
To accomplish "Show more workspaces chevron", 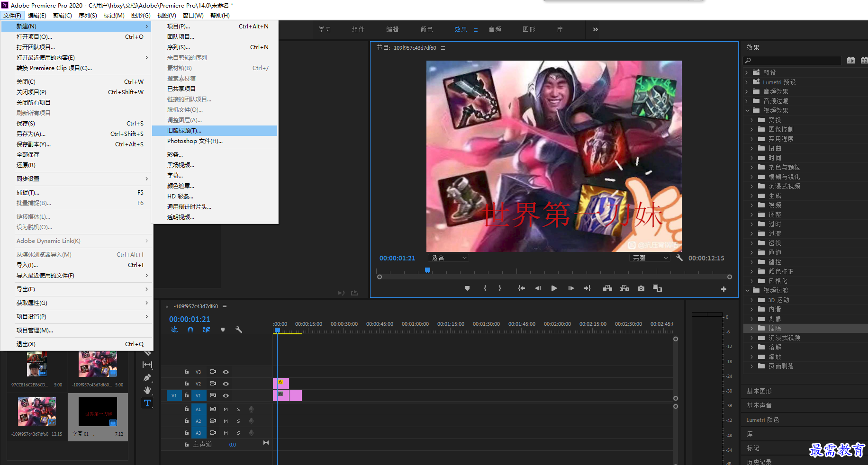I will (x=595, y=29).
